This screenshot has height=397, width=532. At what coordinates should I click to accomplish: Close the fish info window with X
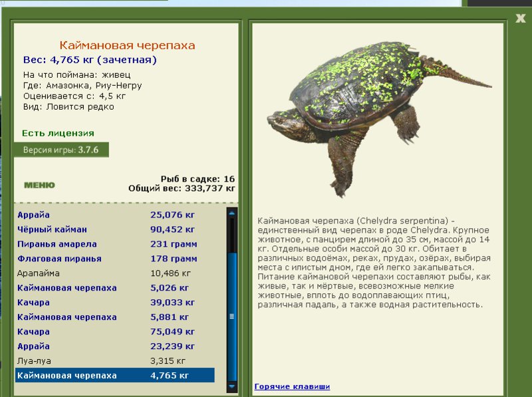[521, 18]
